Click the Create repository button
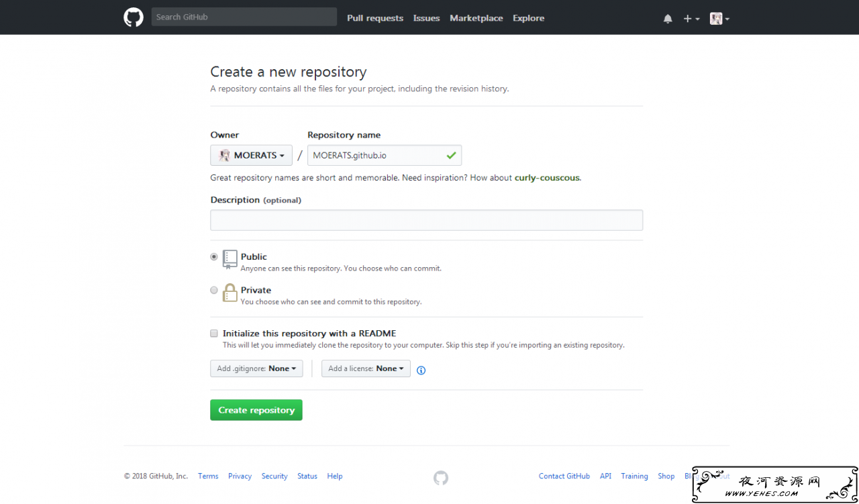The height and width of the screenshot is (504, 859). coord(256,410)
